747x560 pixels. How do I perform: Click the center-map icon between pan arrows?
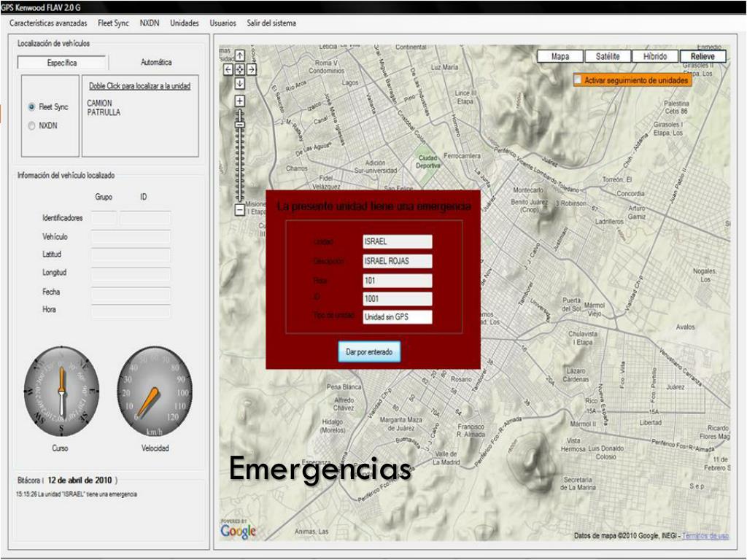[239, 69]
